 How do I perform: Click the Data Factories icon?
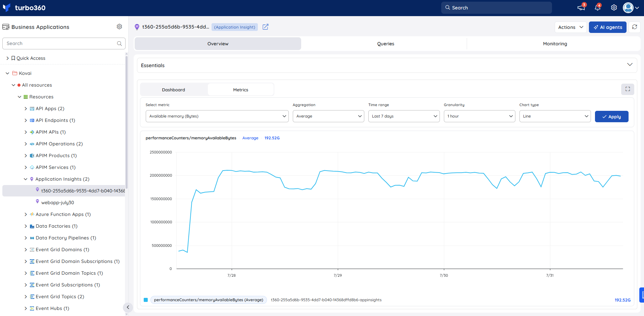point(32,226)
